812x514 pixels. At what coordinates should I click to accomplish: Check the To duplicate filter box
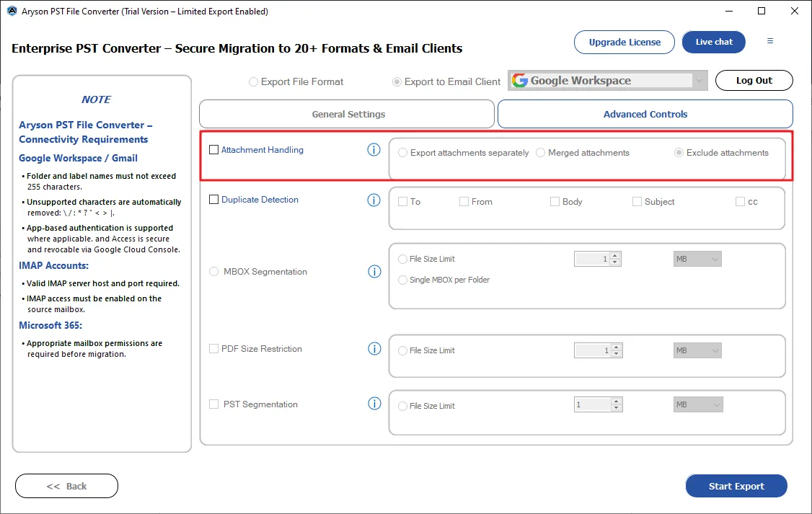coord(403,201)
